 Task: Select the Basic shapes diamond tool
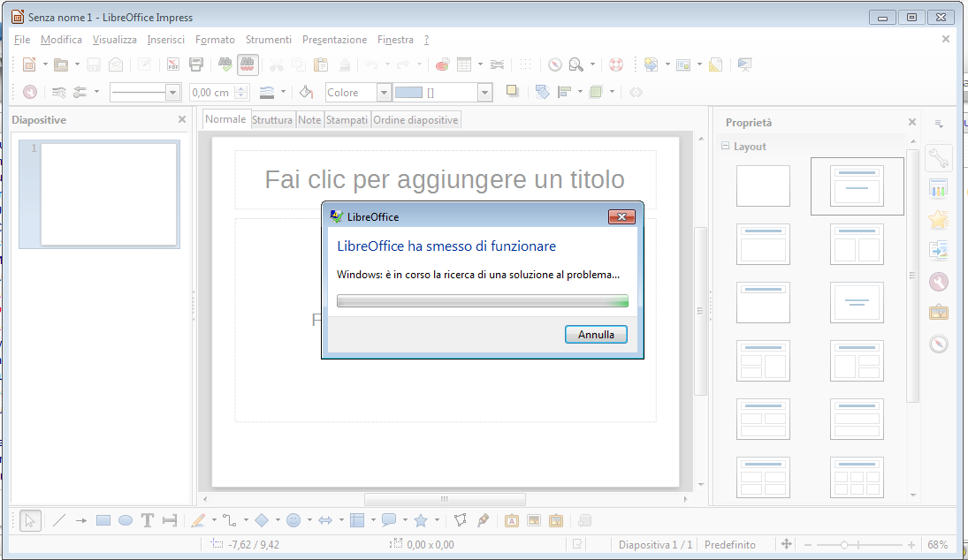pos(262,520)
